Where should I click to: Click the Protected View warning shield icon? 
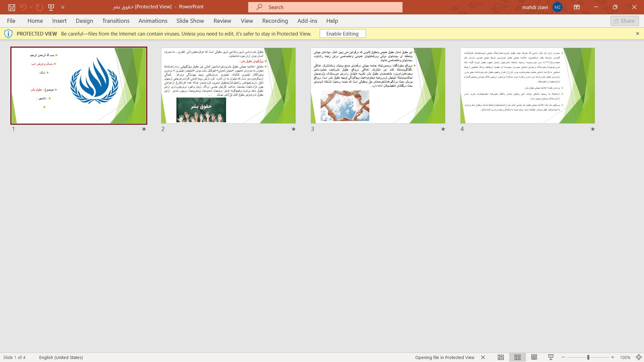pos(8,34)
